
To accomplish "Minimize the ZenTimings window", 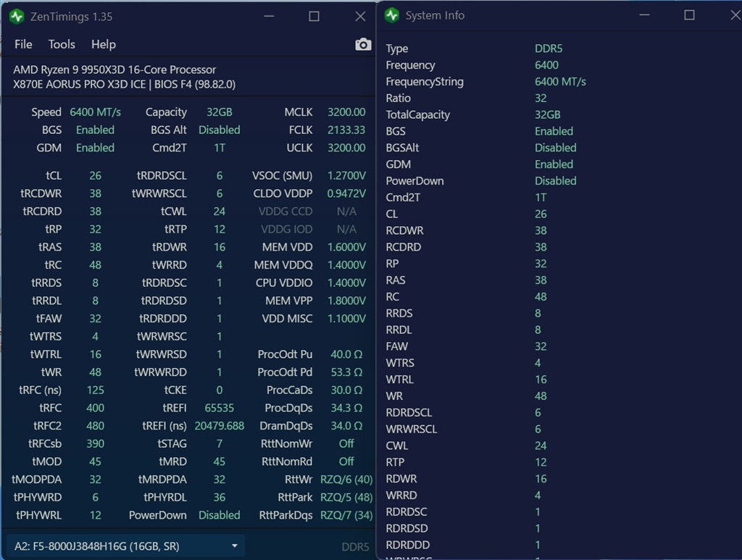I will click(x=270, y=17).
